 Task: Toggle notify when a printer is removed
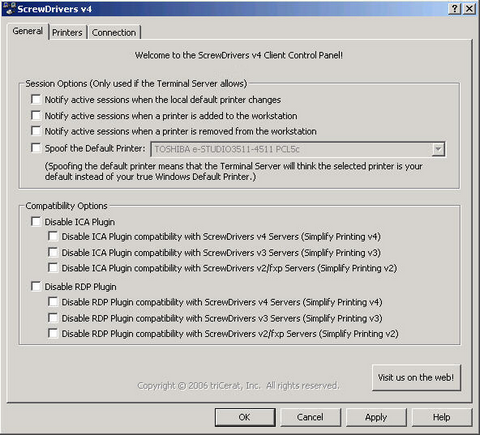[35, 131]
